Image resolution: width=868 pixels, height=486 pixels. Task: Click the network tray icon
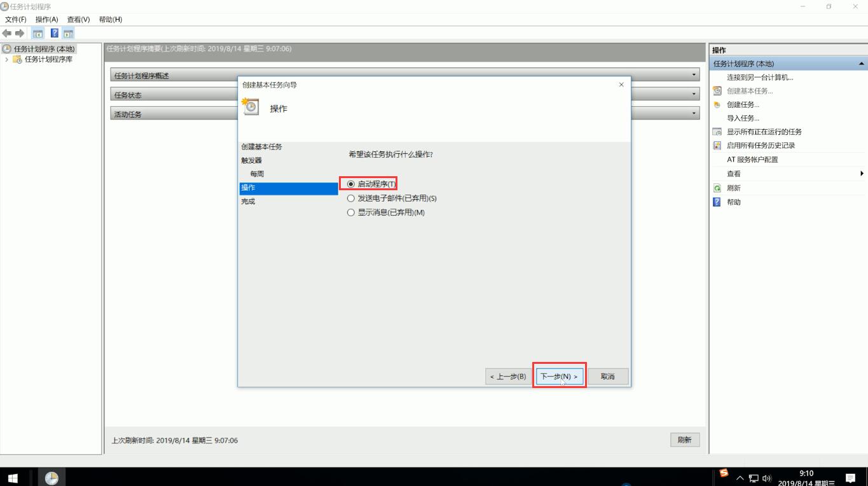click(754, 478)
